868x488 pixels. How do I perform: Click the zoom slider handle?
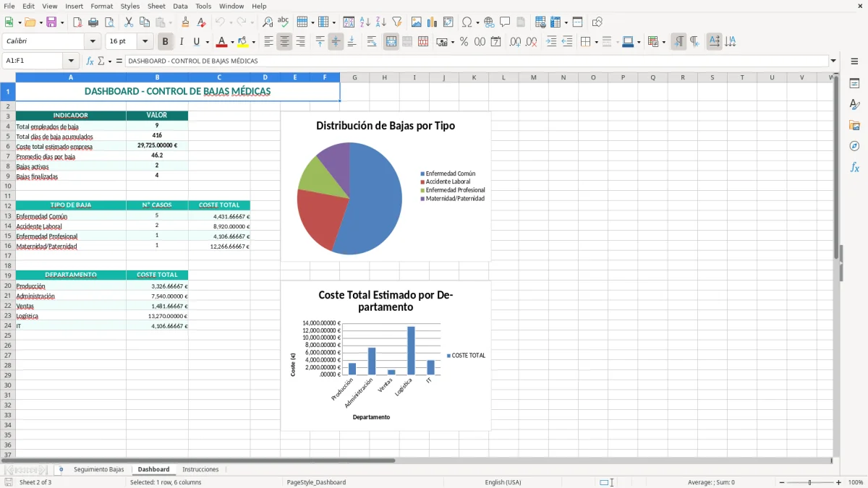(x=809, y=482)
